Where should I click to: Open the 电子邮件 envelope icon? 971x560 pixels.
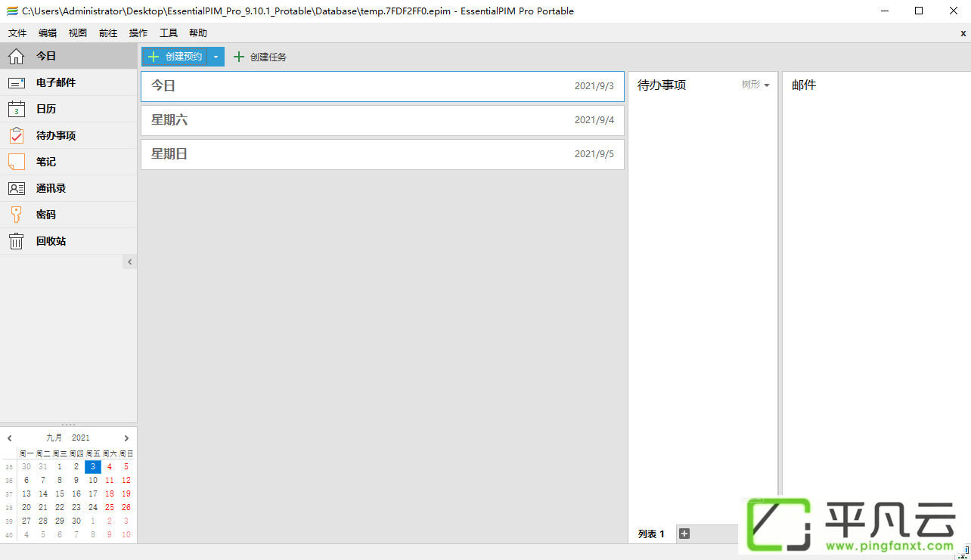(x=16, y=83)
